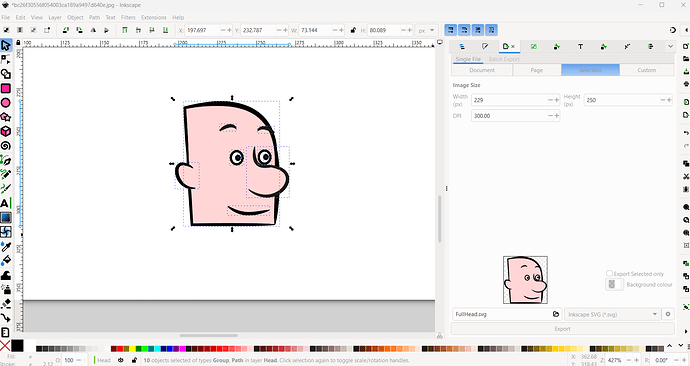Screen dimensions: 690x366
Task: Select the Spray tool
Action: pos(6,289)
